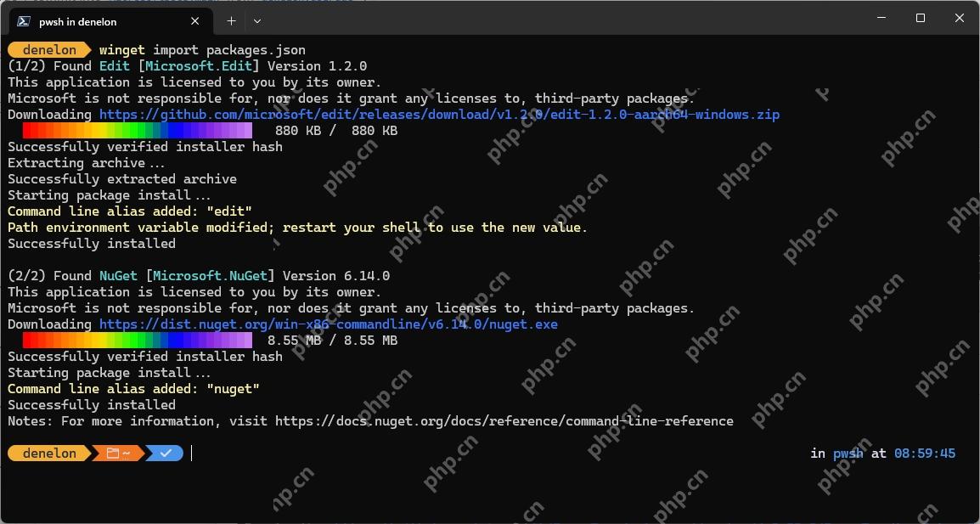The width and height of the screenshot is (980, 524).
Task: Click 'Version 1.2.0' text
Action: (318, 66)
